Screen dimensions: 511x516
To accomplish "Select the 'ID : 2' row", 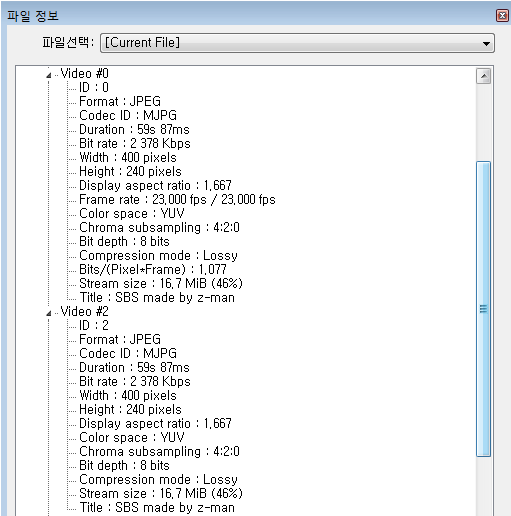I will pos(94,325).
